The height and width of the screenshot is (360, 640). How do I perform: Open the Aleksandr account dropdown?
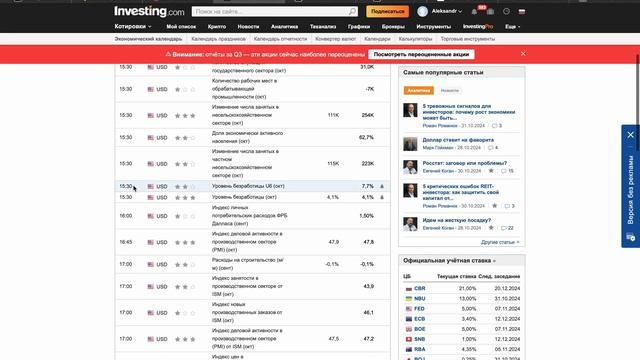point(447,11)
